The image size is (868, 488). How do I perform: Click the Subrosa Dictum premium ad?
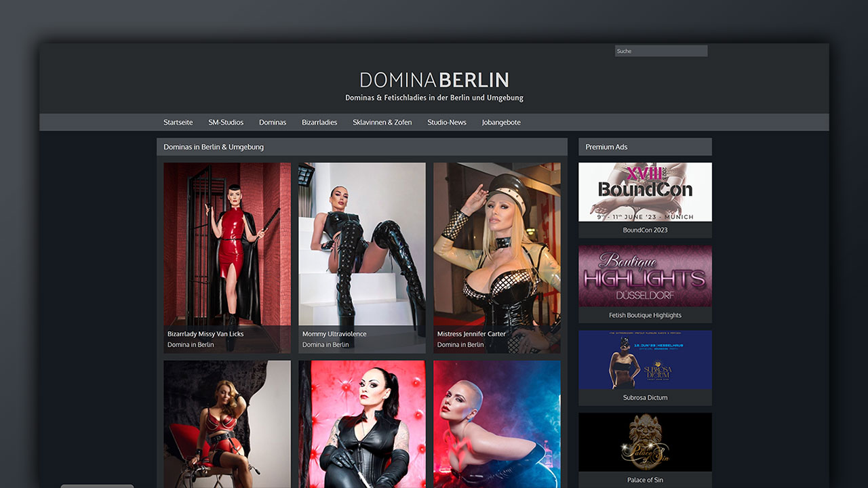[x=644, y=359]
